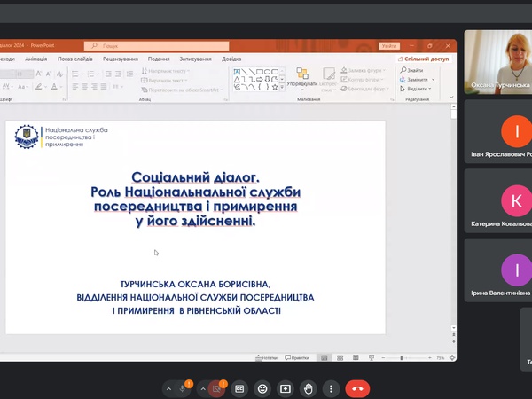Open the Замінити dropdown arrow
532x399 pixels.
click(433, 80)
